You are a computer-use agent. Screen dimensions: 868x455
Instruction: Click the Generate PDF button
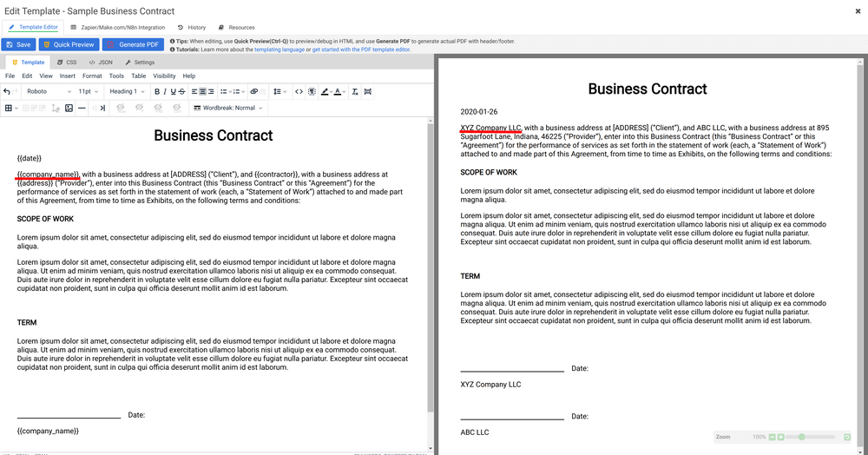tap(133, 45)
